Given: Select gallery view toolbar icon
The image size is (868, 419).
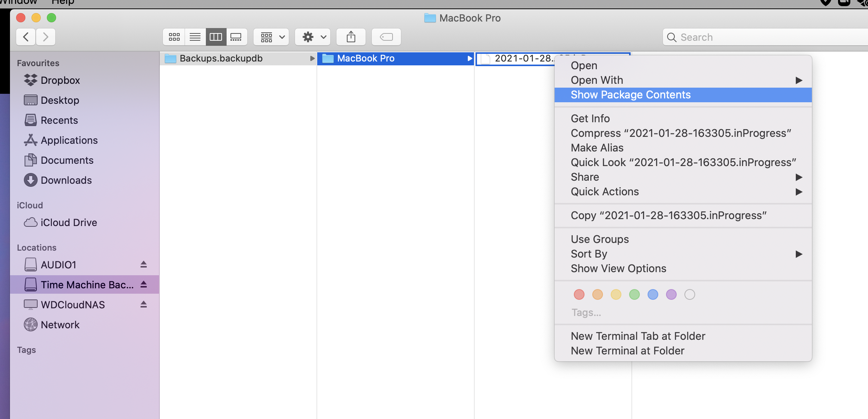Looking at the screenshot, I should [236, 37].
